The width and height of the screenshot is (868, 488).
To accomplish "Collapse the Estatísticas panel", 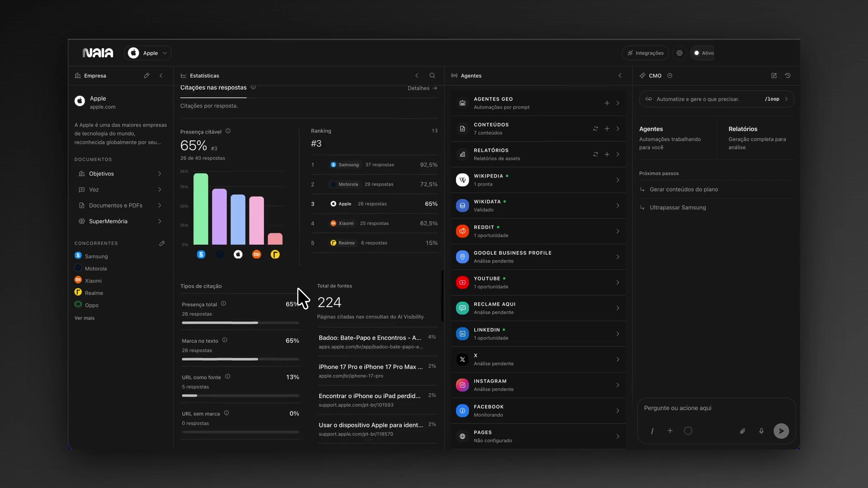I will tap(417, 75).
